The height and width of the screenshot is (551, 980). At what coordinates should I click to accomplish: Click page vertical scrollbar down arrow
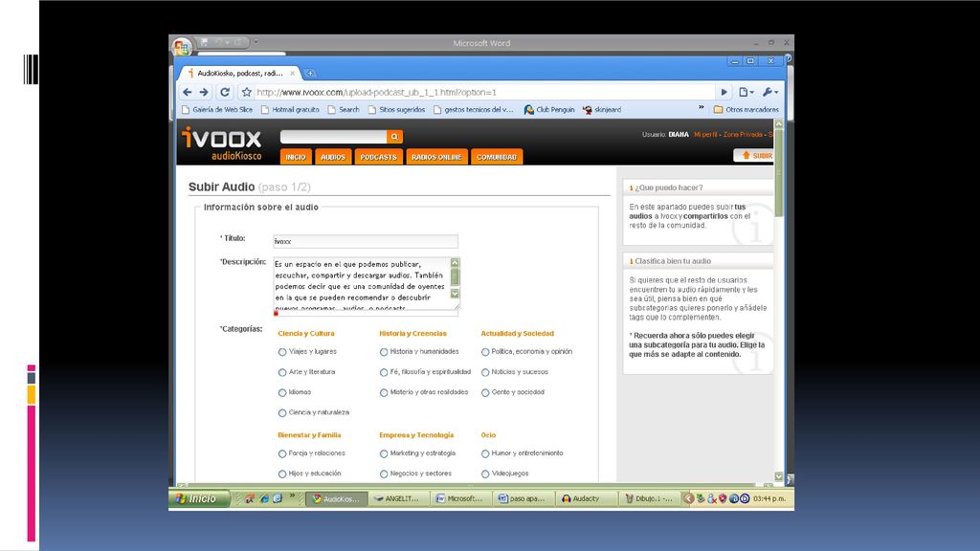coord(779,476)
